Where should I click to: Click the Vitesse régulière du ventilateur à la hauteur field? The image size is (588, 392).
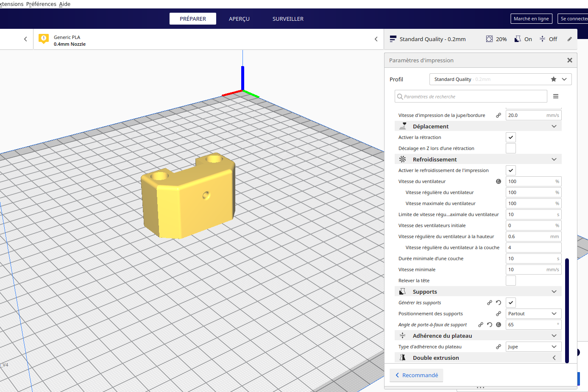click(x=534, y=236)
